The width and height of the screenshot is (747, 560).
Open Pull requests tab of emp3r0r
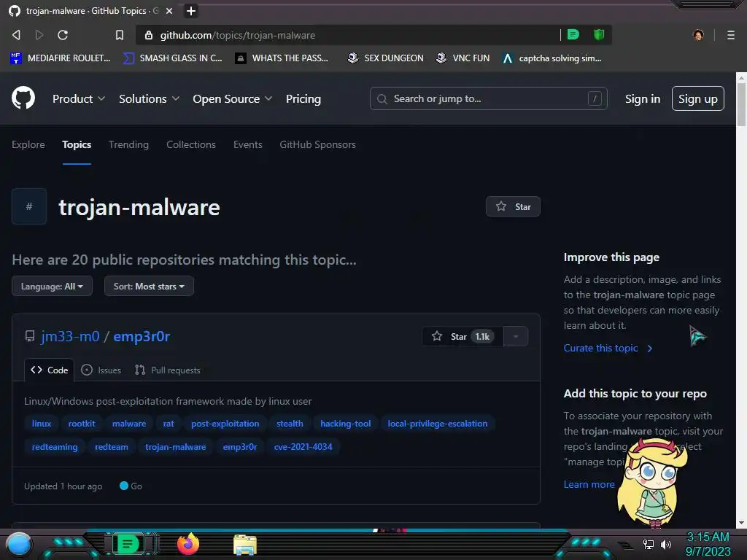pyautogui.click(x=167, y=370)
